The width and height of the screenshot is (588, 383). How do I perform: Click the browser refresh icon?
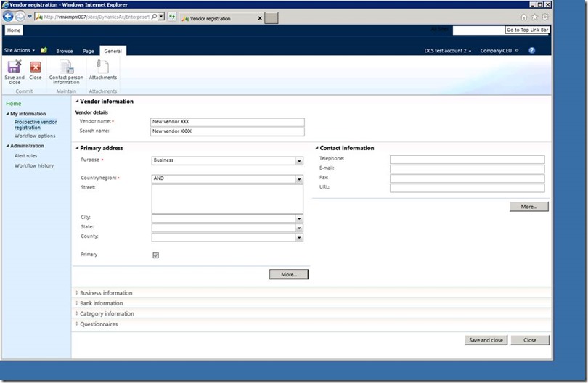pyautogui.click(x=172, y=17)
